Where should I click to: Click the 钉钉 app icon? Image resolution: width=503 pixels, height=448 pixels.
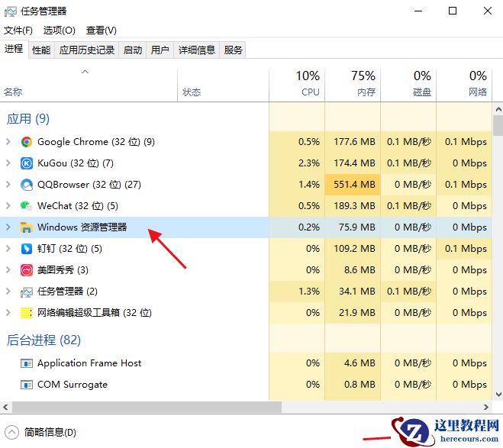tap(27, 249)
